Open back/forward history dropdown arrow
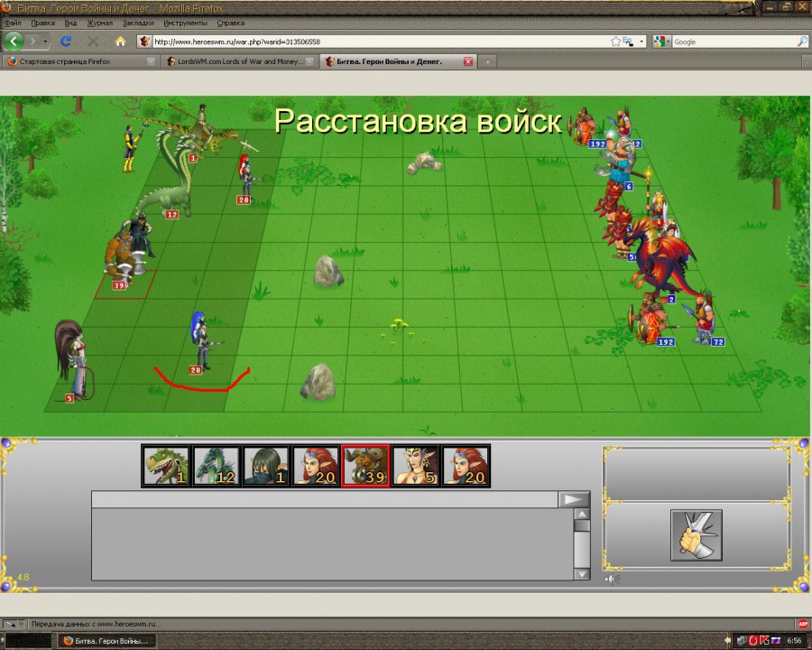This screenshot has height=650, width=812. (x=46, y=41)
